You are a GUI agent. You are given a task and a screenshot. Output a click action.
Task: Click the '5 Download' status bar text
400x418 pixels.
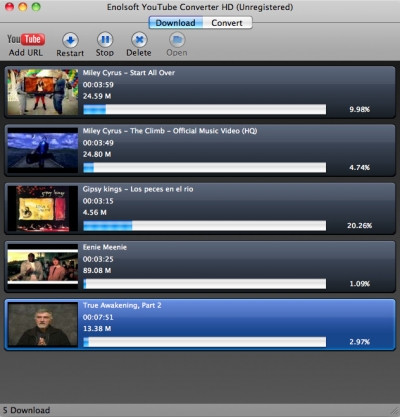26,410
